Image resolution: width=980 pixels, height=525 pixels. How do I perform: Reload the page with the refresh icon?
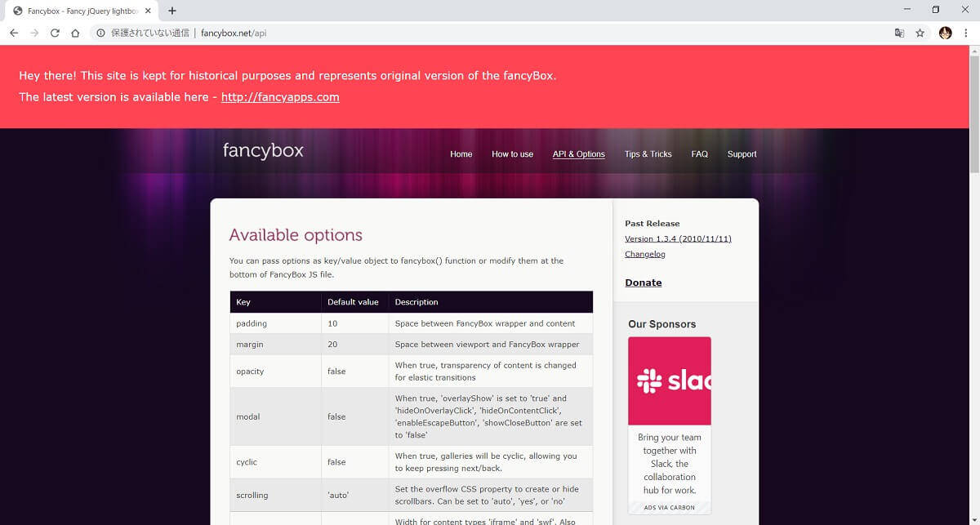[54, 33]
